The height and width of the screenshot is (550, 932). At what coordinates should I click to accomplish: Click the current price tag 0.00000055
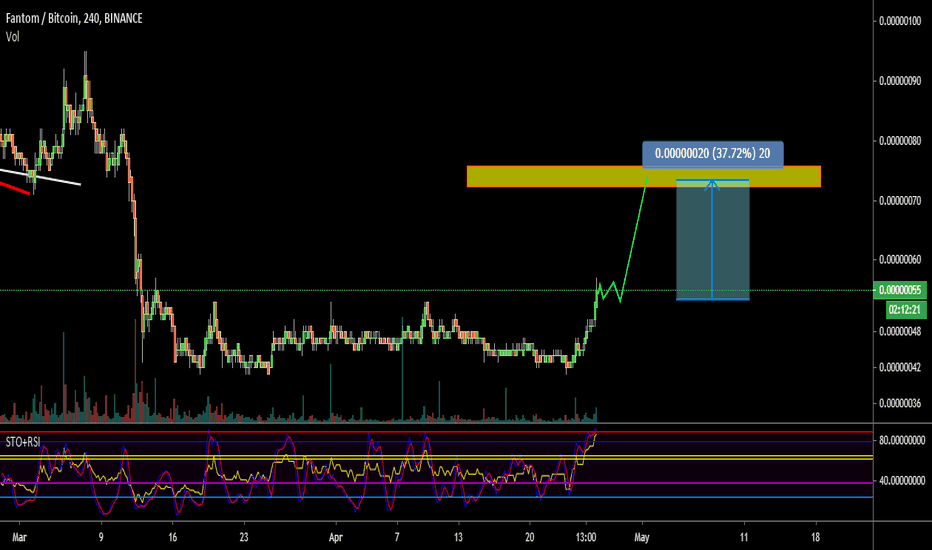900,290
